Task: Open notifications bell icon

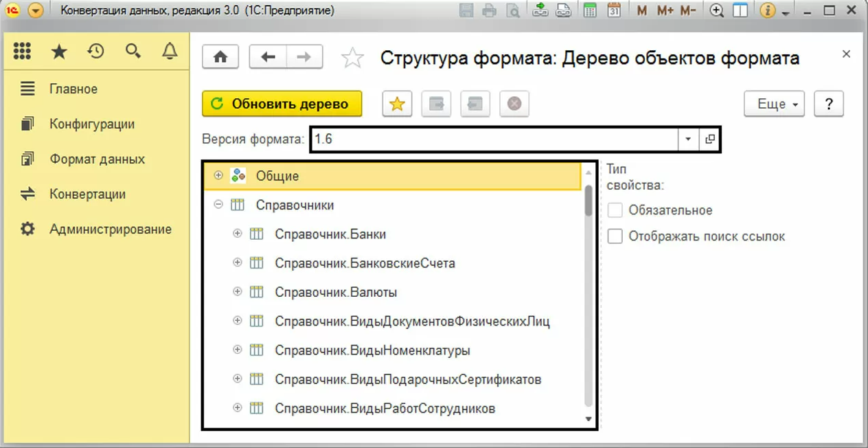Action: coord(170,52)
